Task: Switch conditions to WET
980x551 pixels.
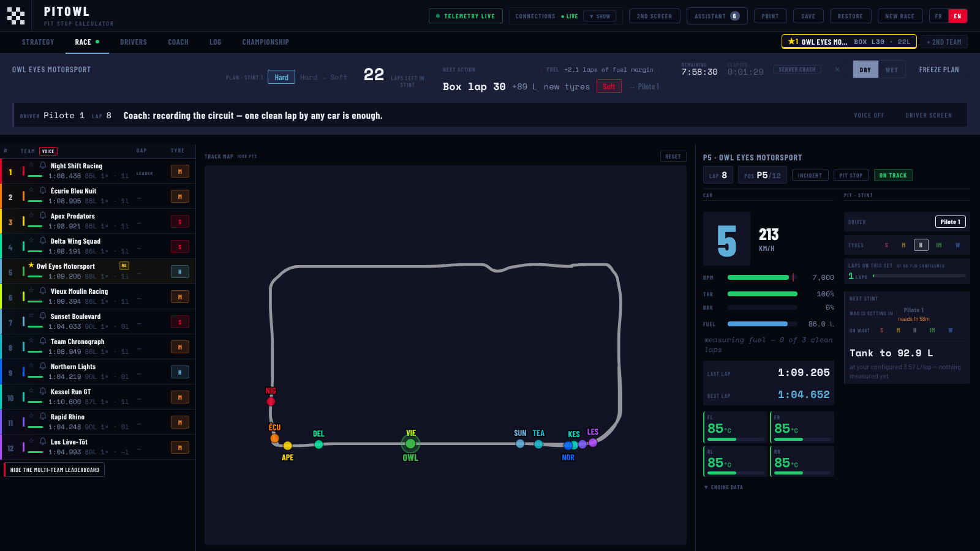Action: point(892,70)
